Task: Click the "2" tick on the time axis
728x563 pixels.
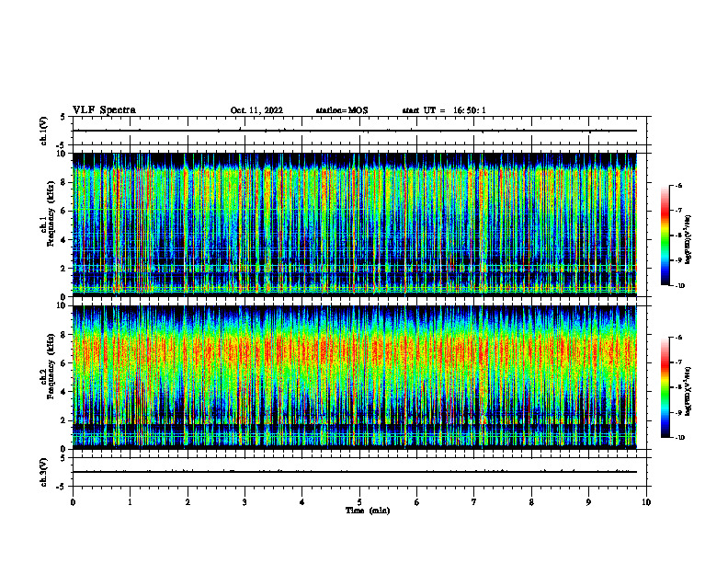Action: pyautogui.click(x=188, y=502)
